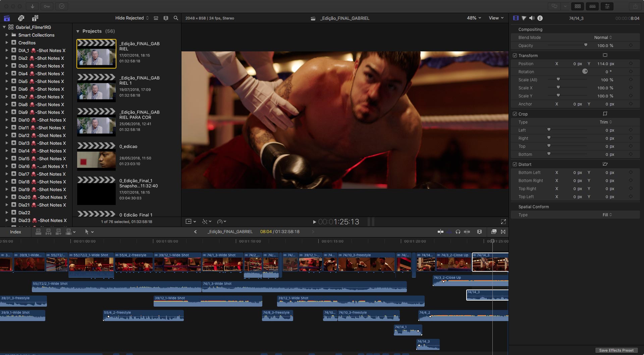Viewport: 644px width, 355px height.
Task: Show the Titles and Generators sidebar
Action: (x=35, y=18)
